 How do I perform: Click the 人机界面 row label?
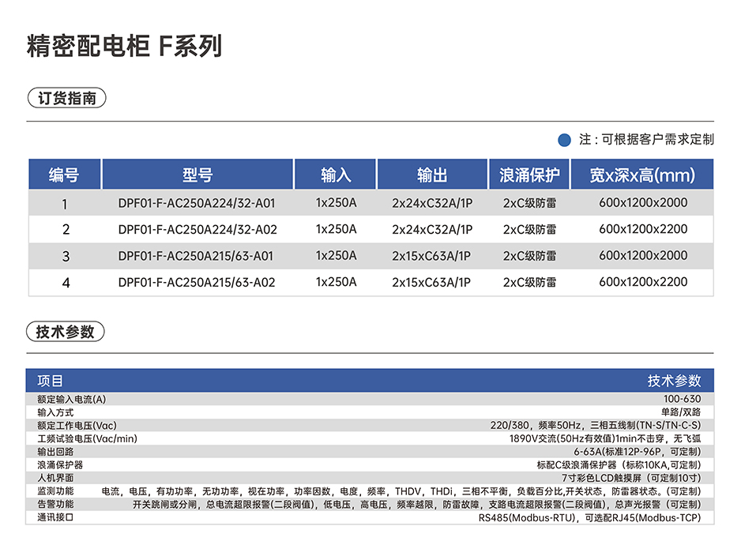[55, 478]
